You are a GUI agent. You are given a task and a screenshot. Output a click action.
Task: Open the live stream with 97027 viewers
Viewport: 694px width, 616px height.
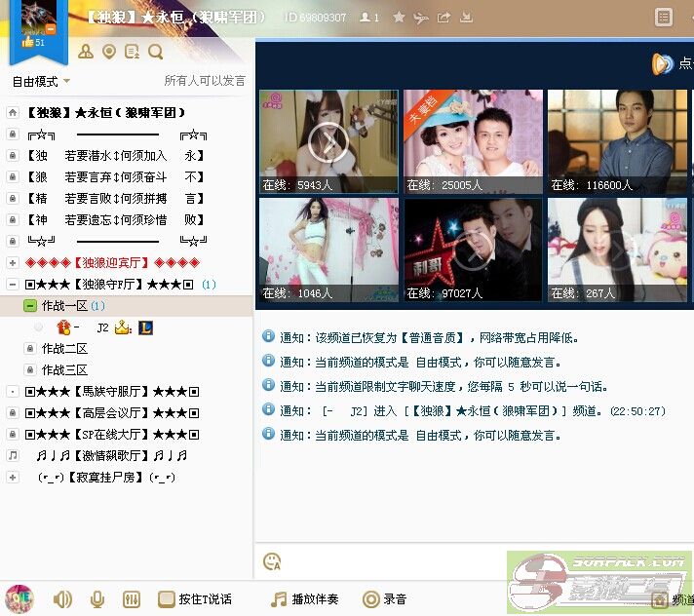point(473,250)
